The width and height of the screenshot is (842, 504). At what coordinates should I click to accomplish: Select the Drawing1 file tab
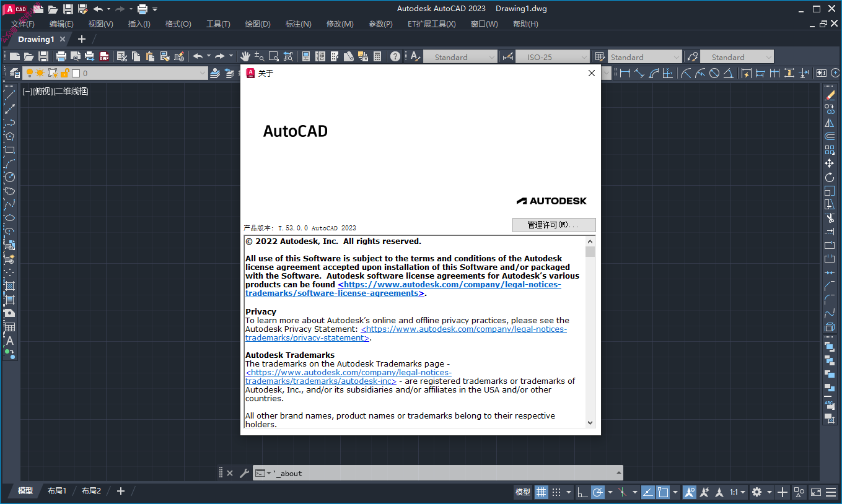click(x=36, y=39)
